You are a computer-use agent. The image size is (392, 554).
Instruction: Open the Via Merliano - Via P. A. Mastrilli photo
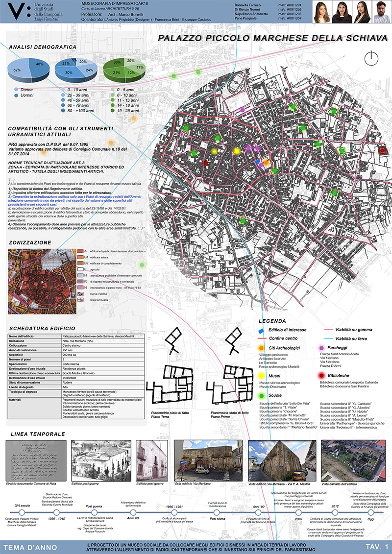282,460
